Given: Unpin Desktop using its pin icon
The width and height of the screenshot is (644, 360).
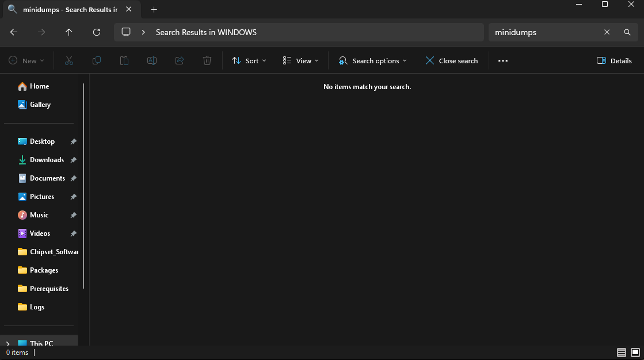Looking at the screenshot, I should (74, 141).
